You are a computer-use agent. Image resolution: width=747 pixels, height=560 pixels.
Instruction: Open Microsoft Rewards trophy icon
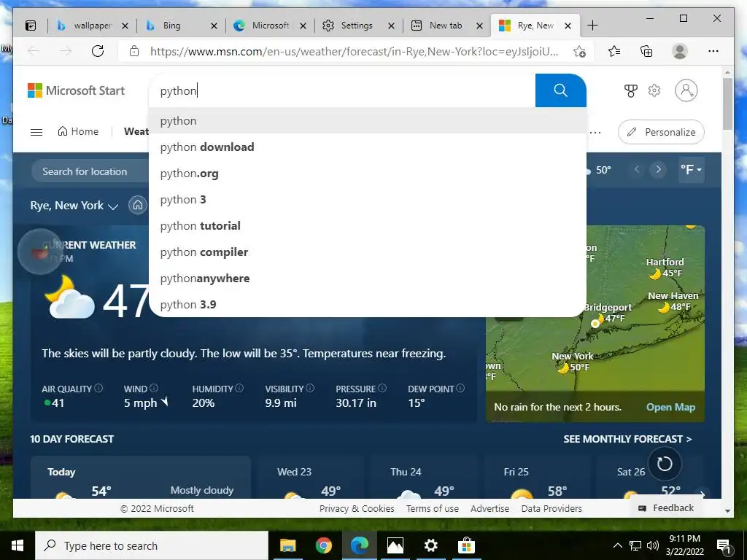[x=631, y=90]
